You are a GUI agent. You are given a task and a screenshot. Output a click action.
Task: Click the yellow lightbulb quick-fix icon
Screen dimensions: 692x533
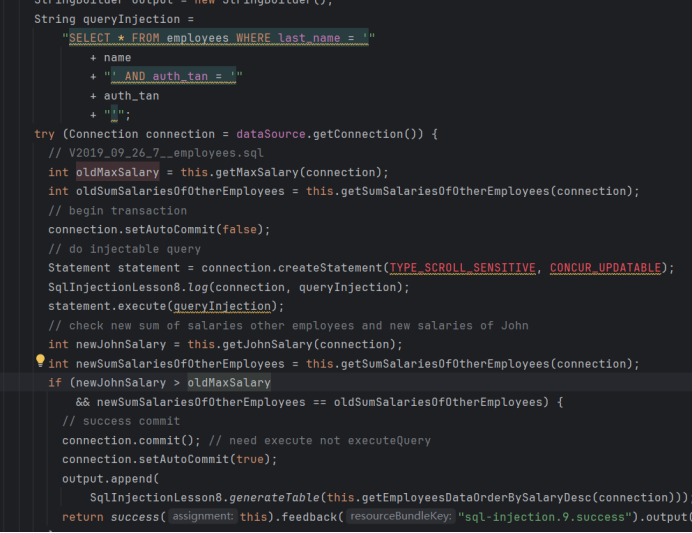(x=40, y=361)
